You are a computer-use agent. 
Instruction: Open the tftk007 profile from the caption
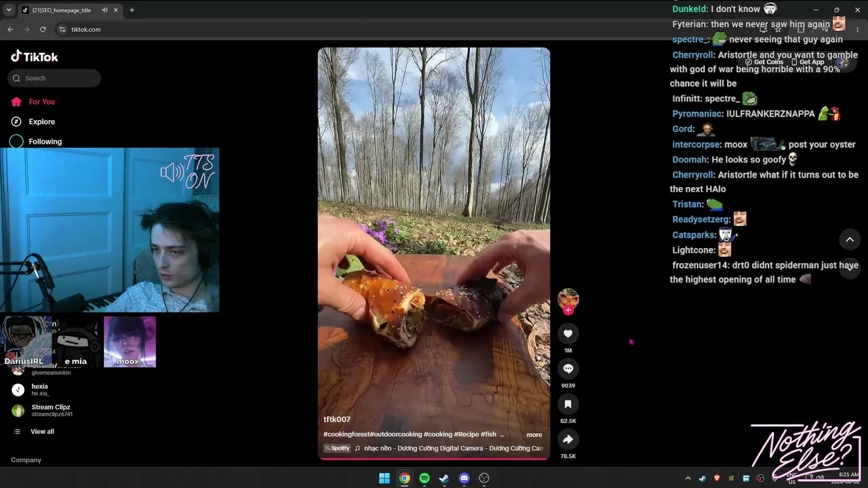[x=337, y=420]
